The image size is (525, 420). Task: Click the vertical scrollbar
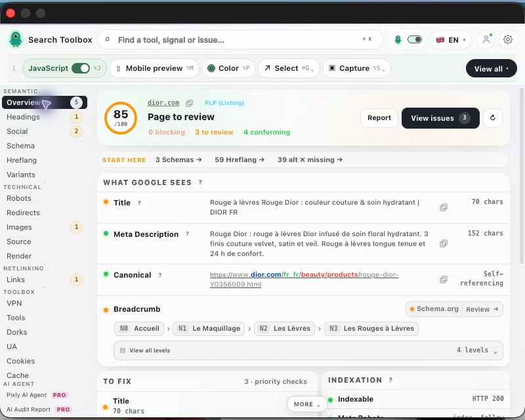pyautogui.click(x=521, y=176)
